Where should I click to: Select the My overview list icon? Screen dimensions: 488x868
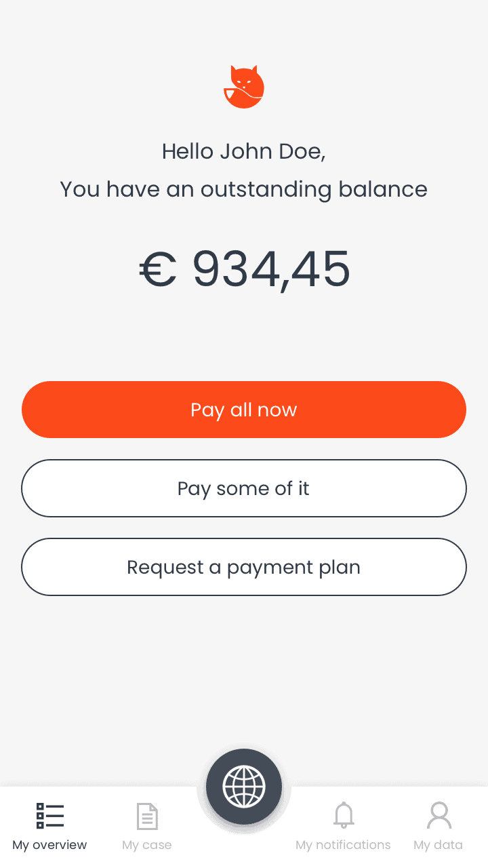point(50,816)
